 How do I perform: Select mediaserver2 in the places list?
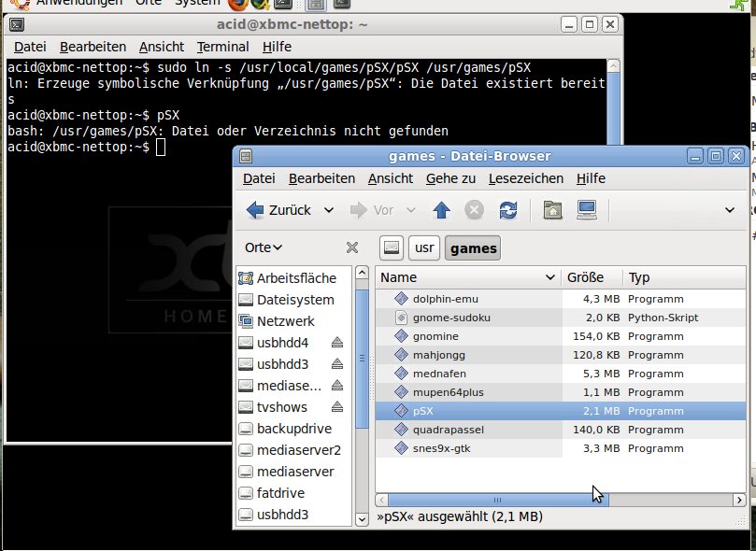tap(294, 450)
